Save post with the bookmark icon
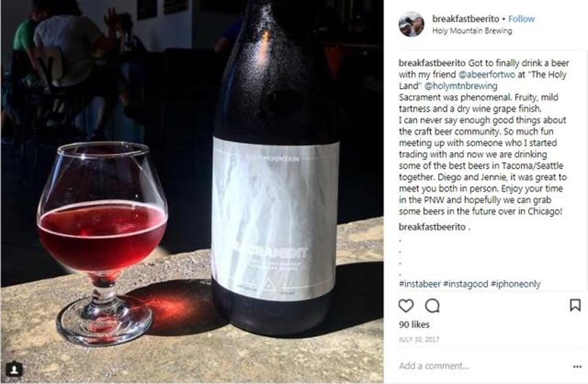 tap(575, 305)
